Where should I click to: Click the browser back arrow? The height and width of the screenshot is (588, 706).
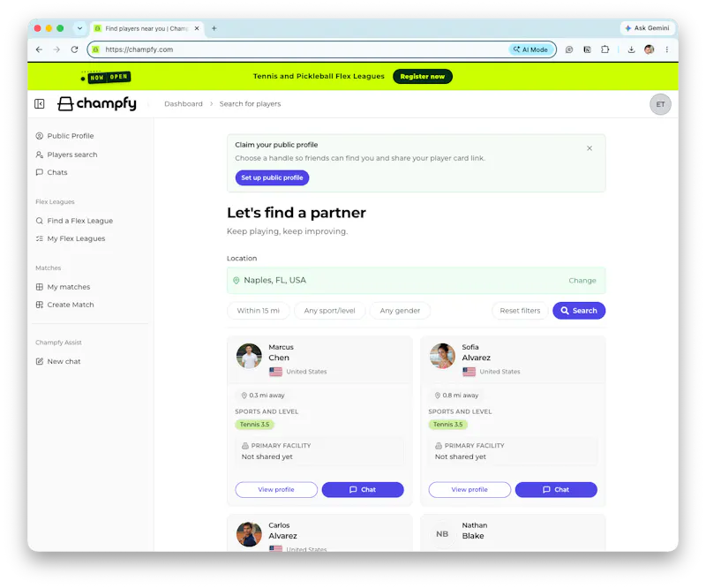click(x=39, y=49)
